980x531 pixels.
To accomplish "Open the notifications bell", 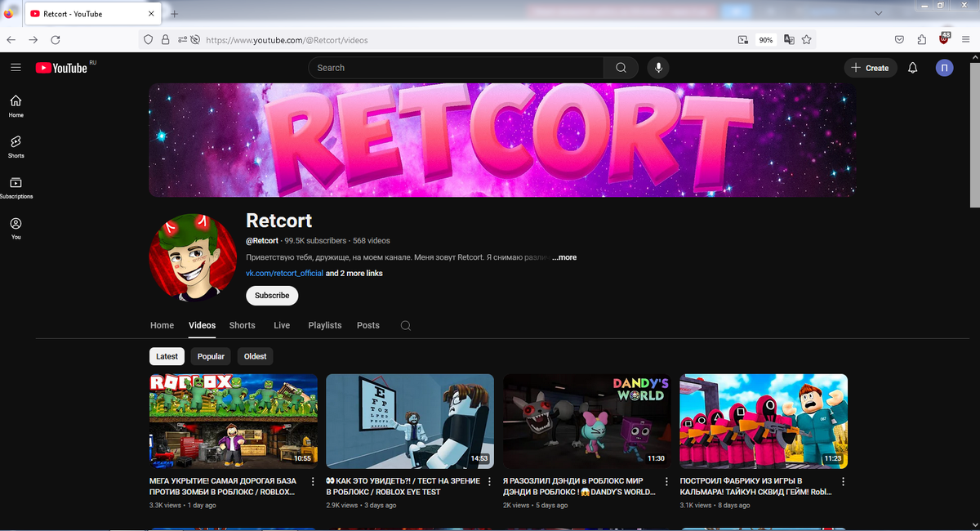I will (x=913, y=68).
